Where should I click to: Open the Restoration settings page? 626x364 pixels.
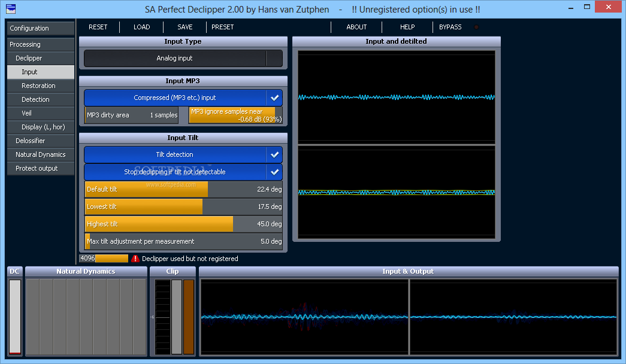(41, 86)
